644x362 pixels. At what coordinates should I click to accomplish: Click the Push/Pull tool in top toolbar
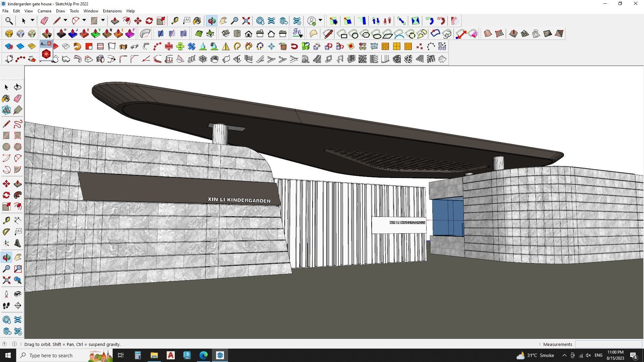pos(115,21)
